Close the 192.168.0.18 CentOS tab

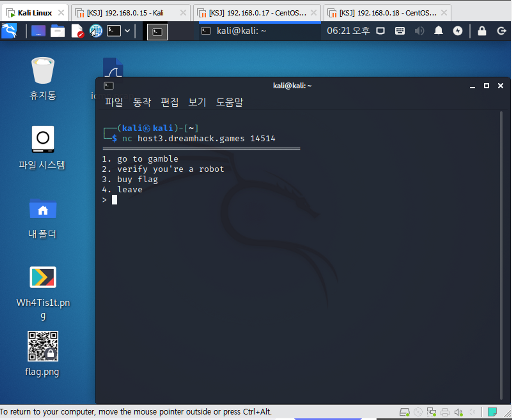coord(444,13)
